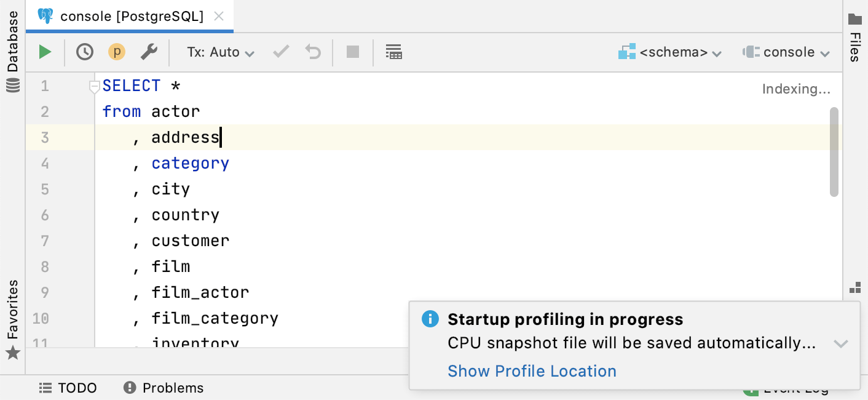Roll back the transaction
The image size is (868, 400).
coord(312,52)
